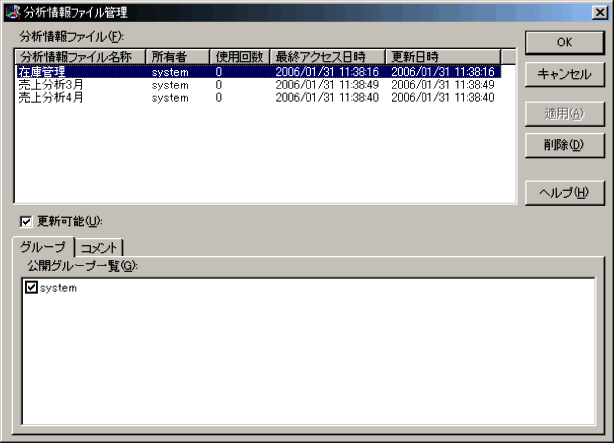Select the 売上分析3月 file row
This screenshot has width=614, height=443.
click(258, 85)
